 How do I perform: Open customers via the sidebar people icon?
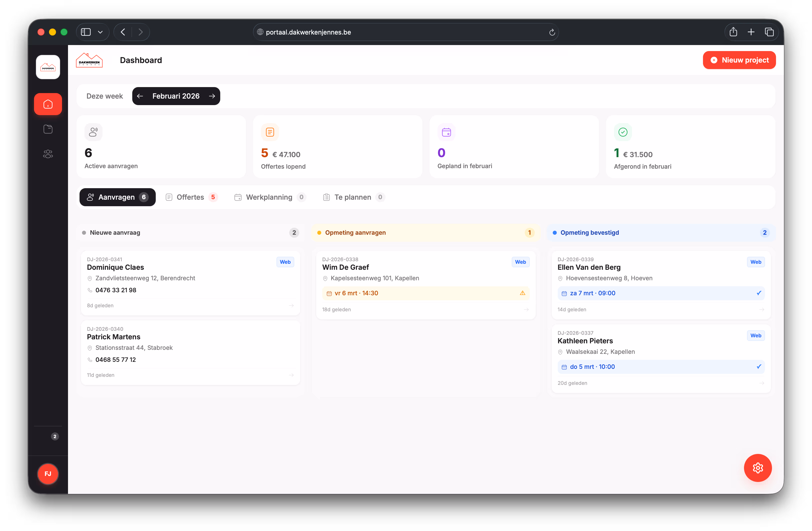click(x=48, y=154)
